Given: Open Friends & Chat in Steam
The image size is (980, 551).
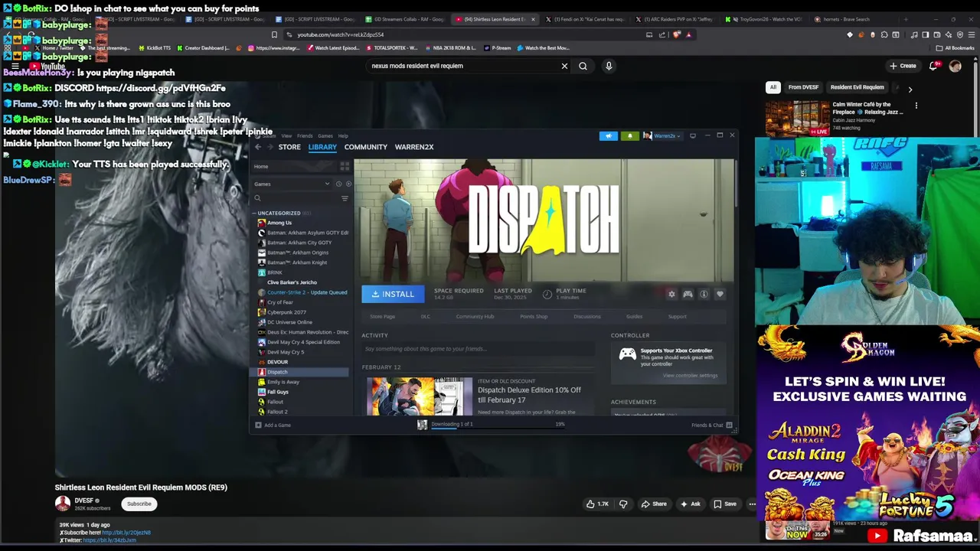Looking at the screenshot, I should point(711,425).
